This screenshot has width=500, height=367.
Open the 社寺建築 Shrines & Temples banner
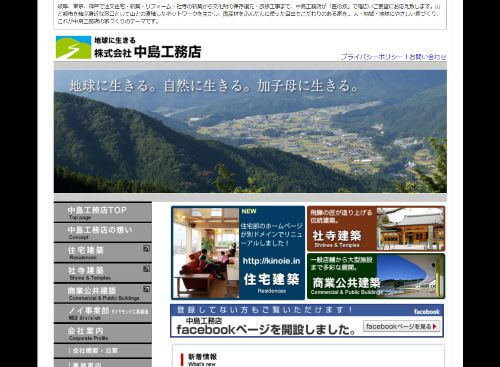(x=376, y=229)
